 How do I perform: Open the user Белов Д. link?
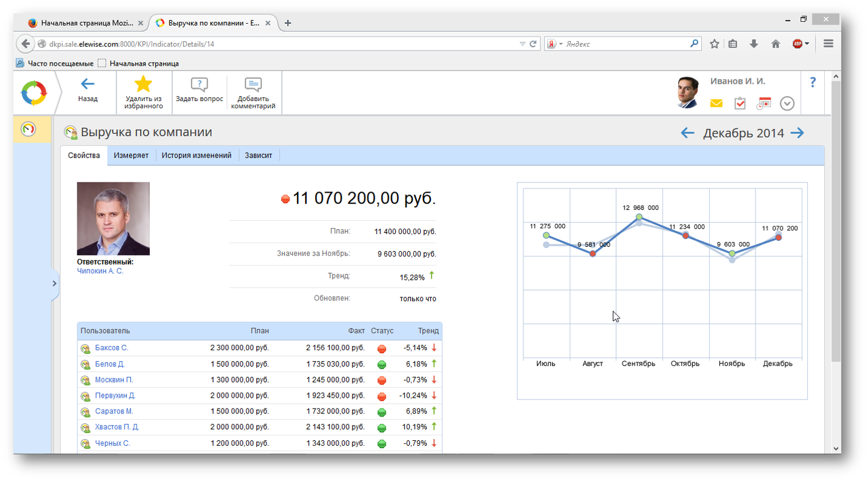tap(110, 364)
